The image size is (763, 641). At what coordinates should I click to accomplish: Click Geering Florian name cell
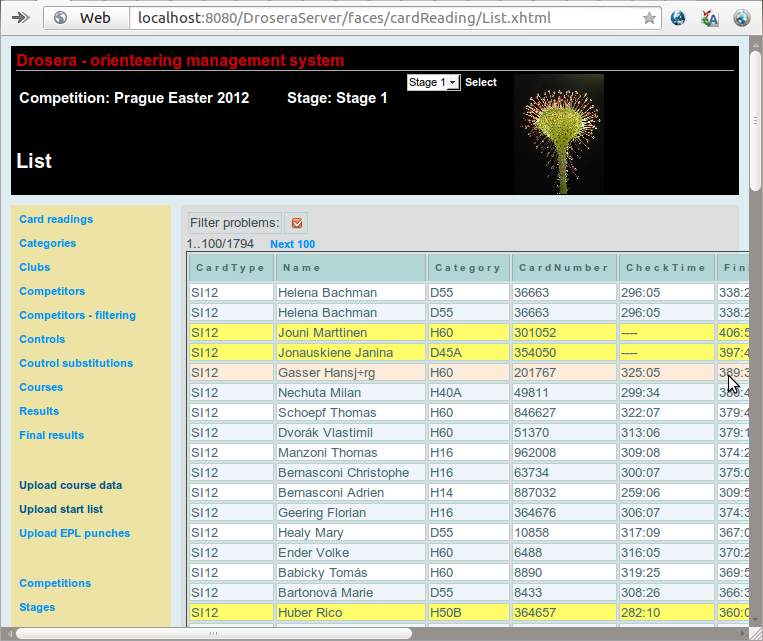350,513
